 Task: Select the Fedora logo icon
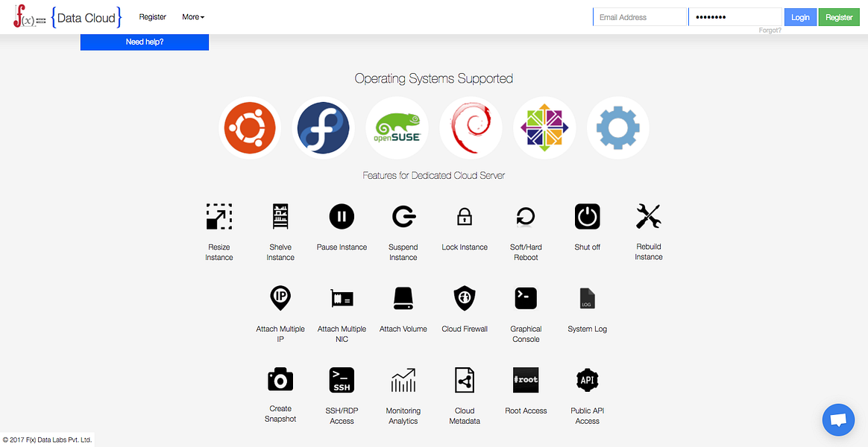(x=324, y=128)
